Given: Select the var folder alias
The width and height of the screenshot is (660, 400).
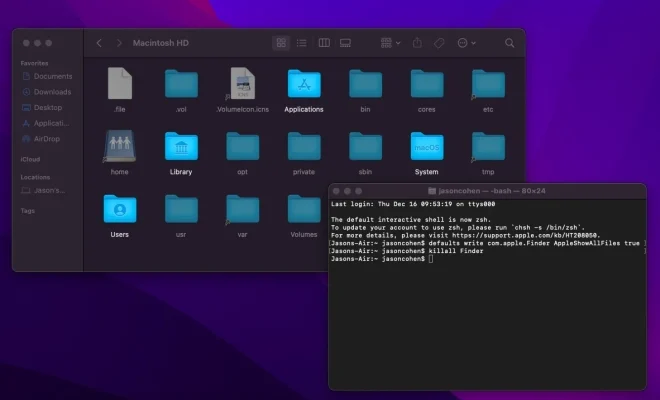Looking at the screenshot, I should [243, 209].
